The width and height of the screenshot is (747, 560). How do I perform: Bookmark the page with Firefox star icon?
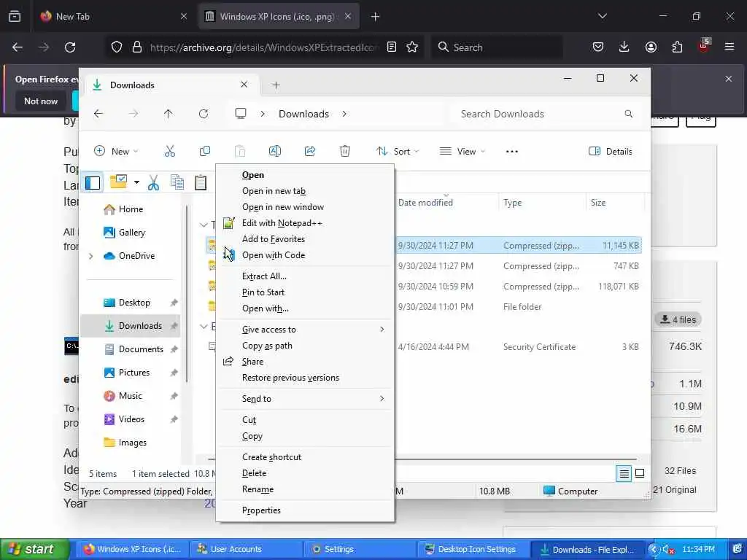(x=412, y=47)
